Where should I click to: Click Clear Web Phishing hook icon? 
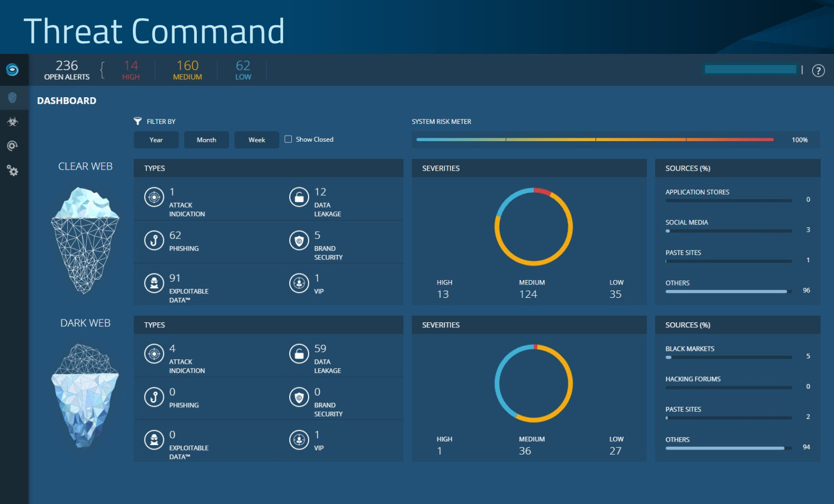(x=154, y=241)
